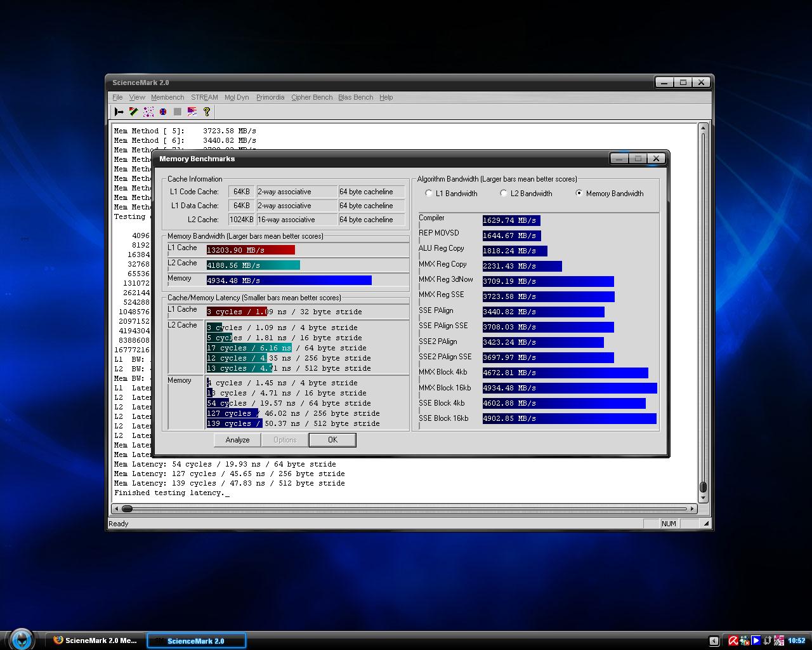812x650 pixels.
Task: Open the Mol Dyn menu
Action: (237, 97)
